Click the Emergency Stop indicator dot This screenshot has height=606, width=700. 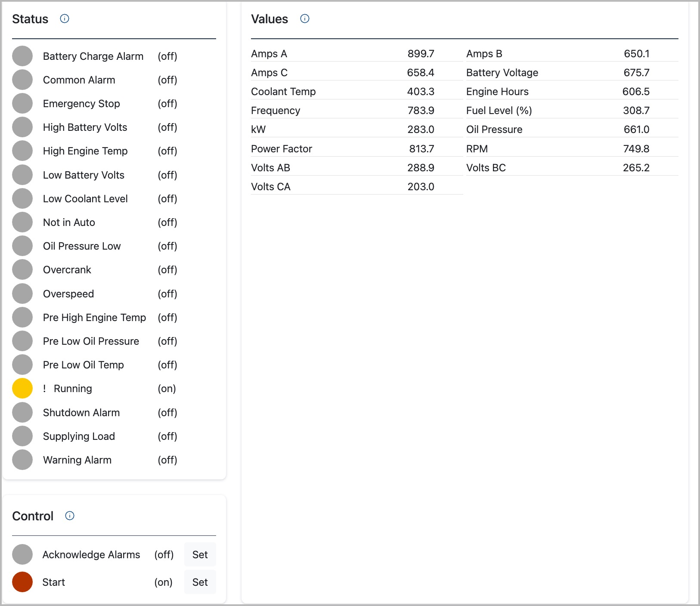click(22, 103)
